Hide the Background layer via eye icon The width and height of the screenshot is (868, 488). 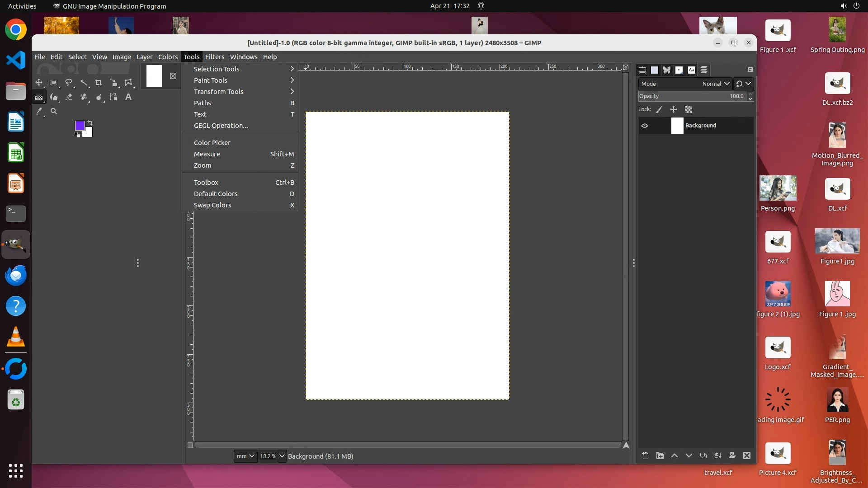pyautogui.click(x=645, y=126)
